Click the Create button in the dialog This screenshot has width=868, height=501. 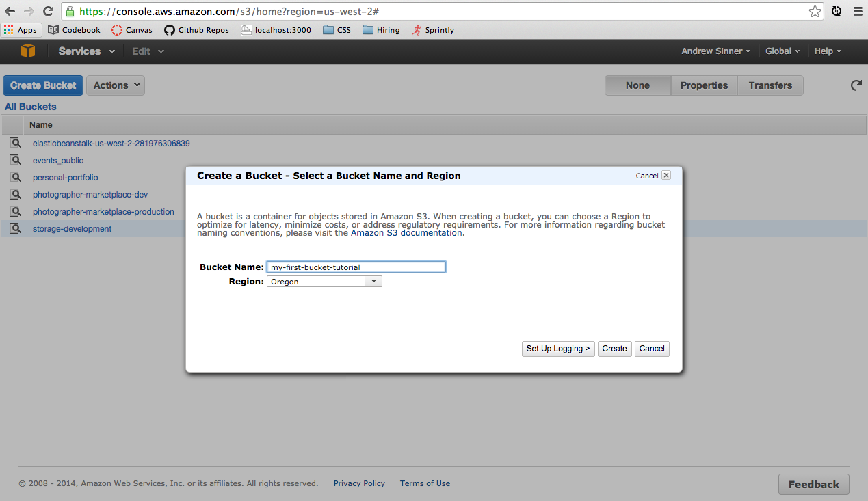(x=614, y=349)
